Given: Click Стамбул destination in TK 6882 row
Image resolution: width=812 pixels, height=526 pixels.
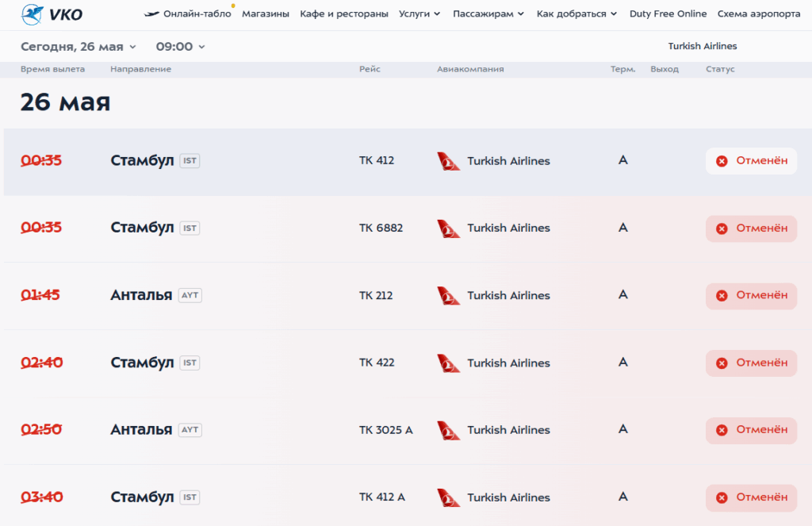Looking at the screenshot, I should (x=142, y=228).
